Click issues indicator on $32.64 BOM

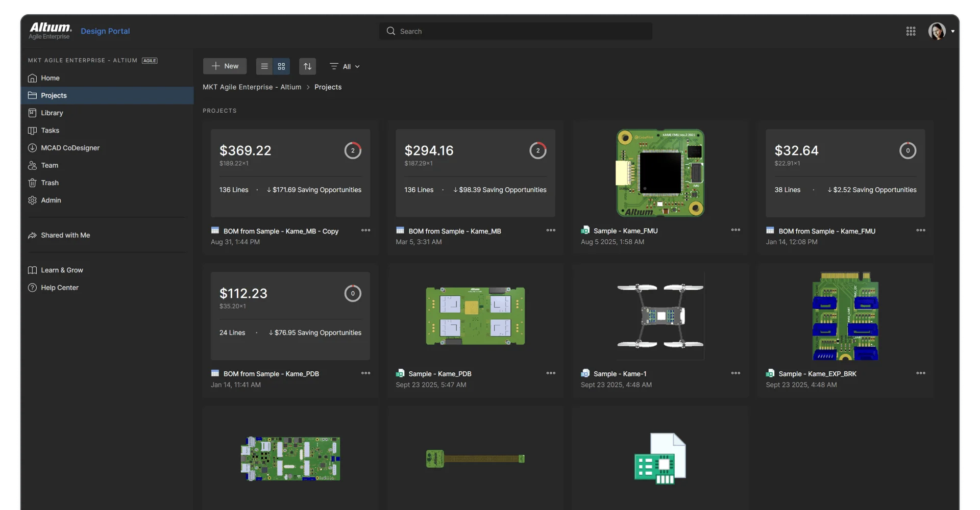coord(908,150)
